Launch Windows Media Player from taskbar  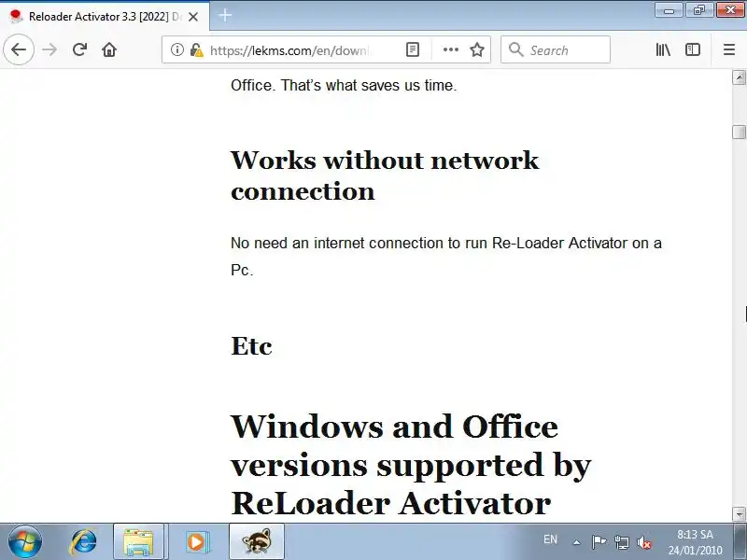tap(196, 542)
